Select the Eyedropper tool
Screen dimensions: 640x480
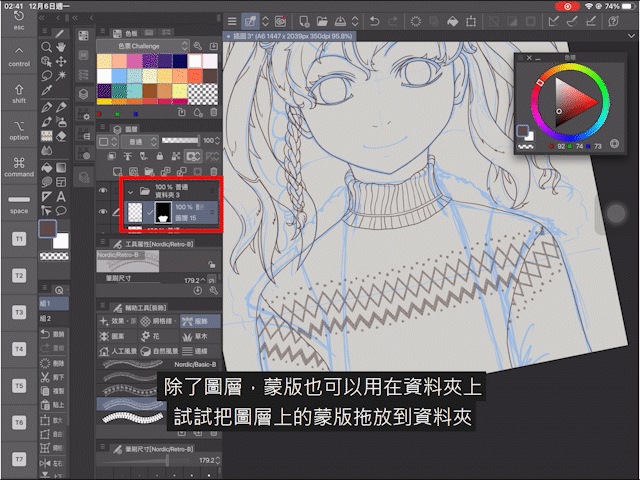coord(47,90)
